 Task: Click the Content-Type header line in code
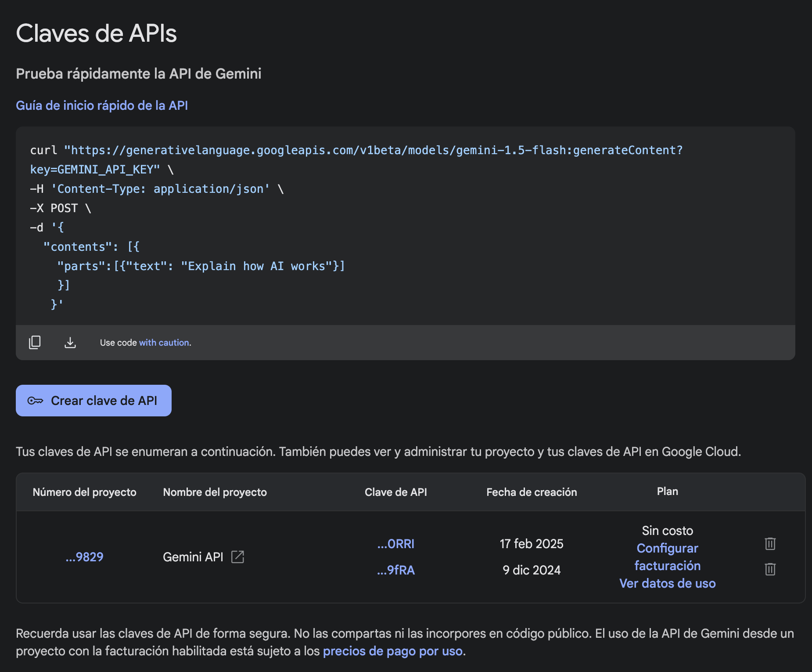(x=157, y=189)
